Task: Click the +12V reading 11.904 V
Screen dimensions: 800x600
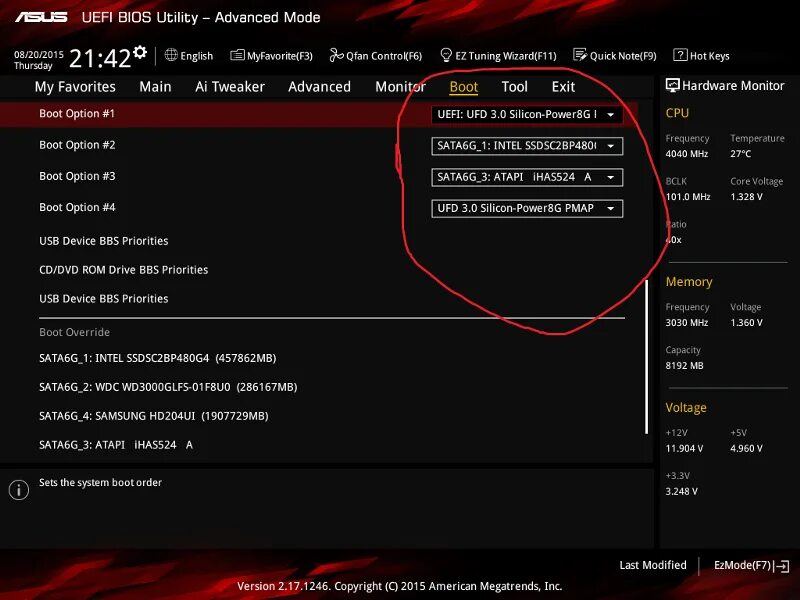Action: (684, 448)
